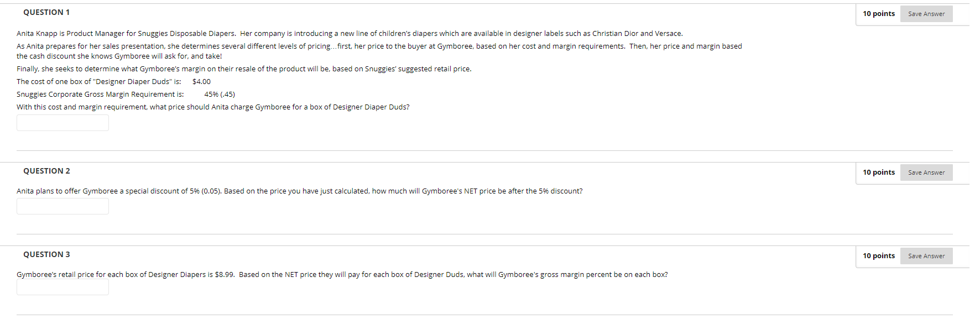
Task: Click the answer input field under Question 1
Action: pyautogui.click(x=62, y=123)
